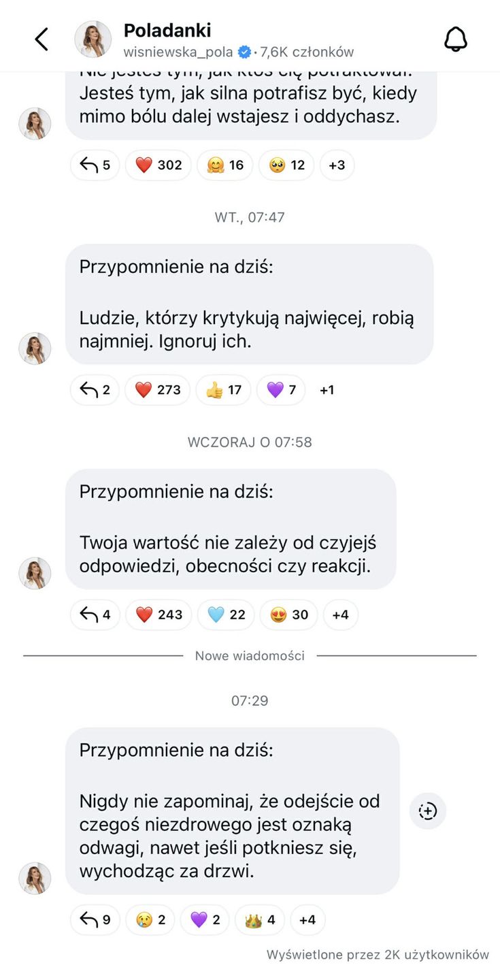Tap the Nowe wiadomości divider label
500x980 pixels.
(x=250, y=655)
